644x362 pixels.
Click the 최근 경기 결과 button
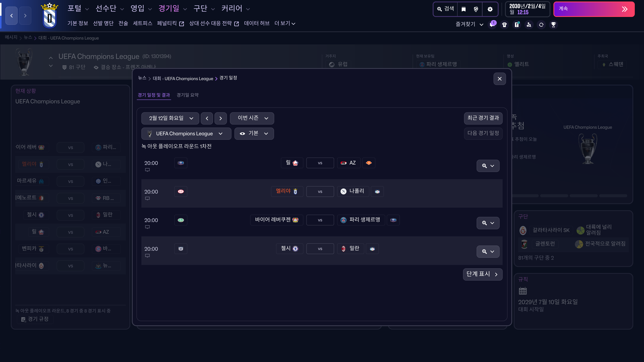tap(483, 118)
